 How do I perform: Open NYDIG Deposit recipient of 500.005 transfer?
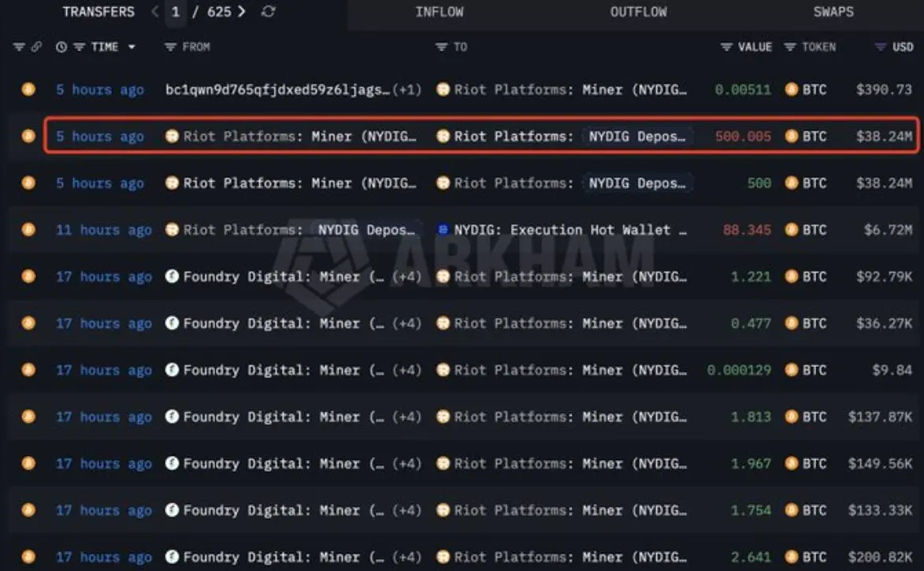[x=637, y=137]
